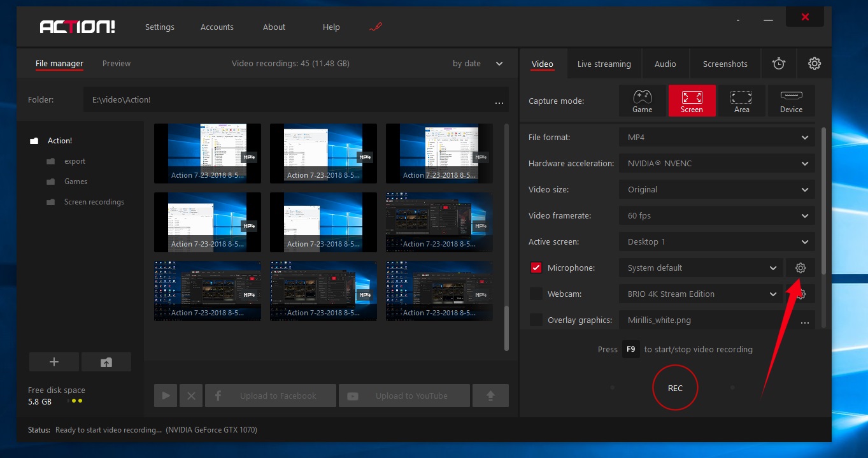Click Upload to Facebook button
Image resolution: width=868 pixels, height=458 pixels.
click(x=271, y=396)
